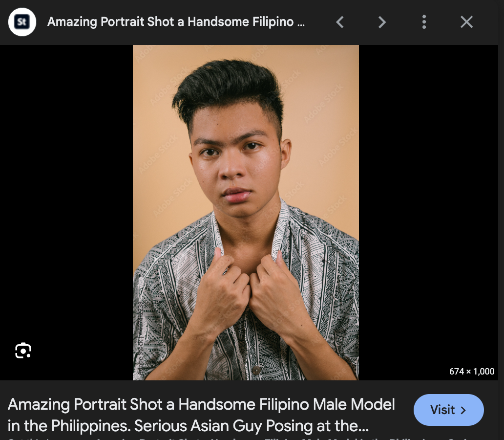Image resolution: width=504 pixels, height=440 pixels.
Task: Click the Visit button
Action: (x=448, y=410)
